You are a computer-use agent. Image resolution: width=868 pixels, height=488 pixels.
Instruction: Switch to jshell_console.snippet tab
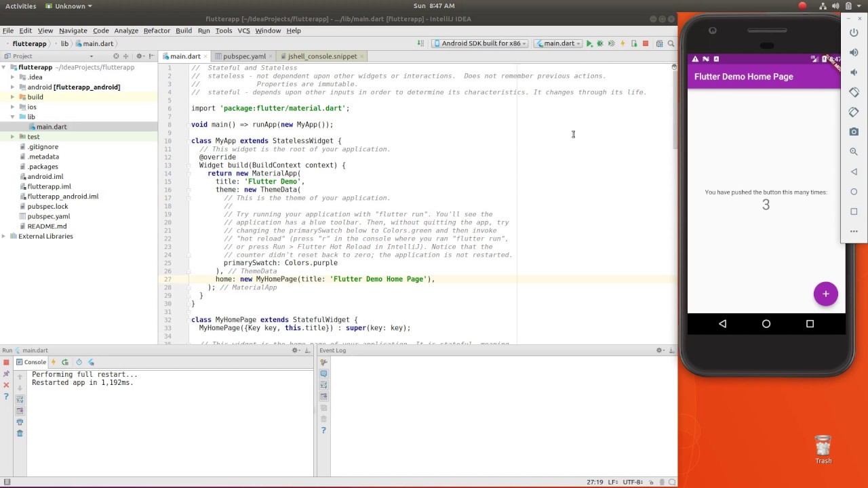pos(322,56)
